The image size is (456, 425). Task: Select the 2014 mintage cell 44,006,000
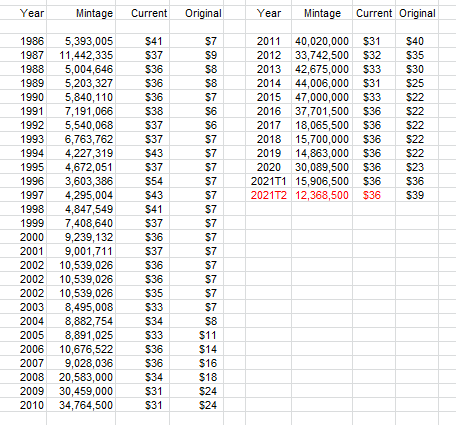(322, 83)
